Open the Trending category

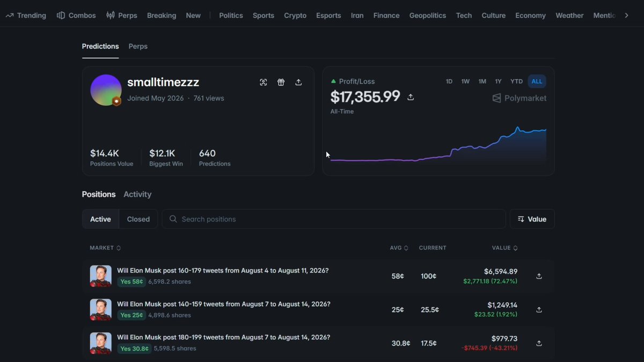26,16
